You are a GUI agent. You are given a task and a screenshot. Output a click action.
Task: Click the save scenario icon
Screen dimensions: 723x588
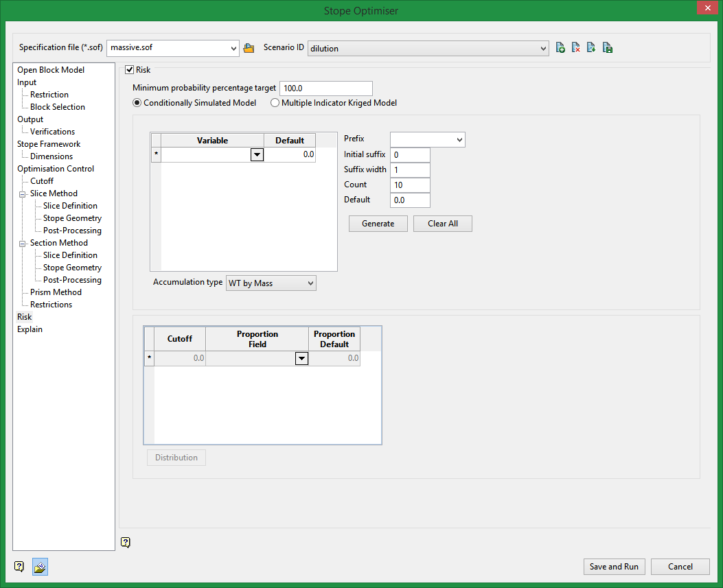coord(607,48)
